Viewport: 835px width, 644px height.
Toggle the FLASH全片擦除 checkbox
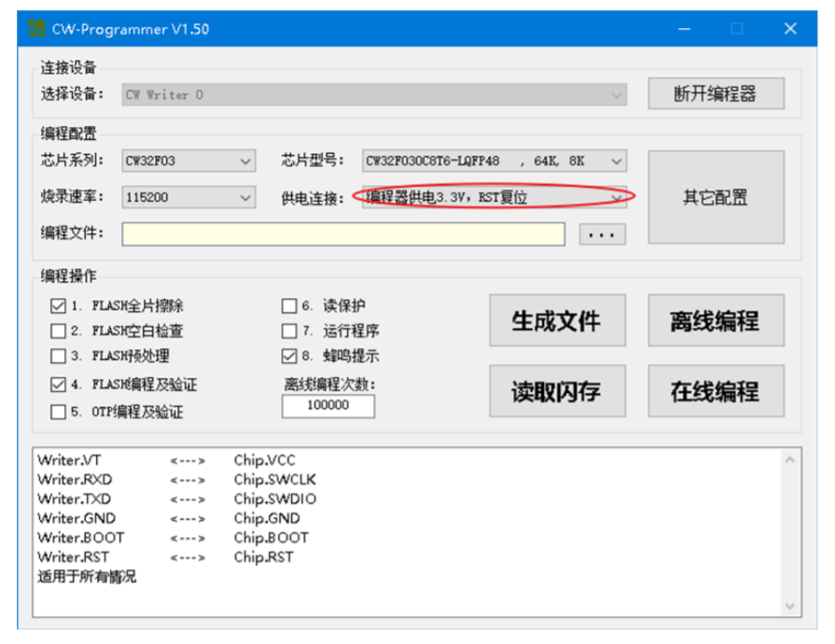tap(58, 306)
